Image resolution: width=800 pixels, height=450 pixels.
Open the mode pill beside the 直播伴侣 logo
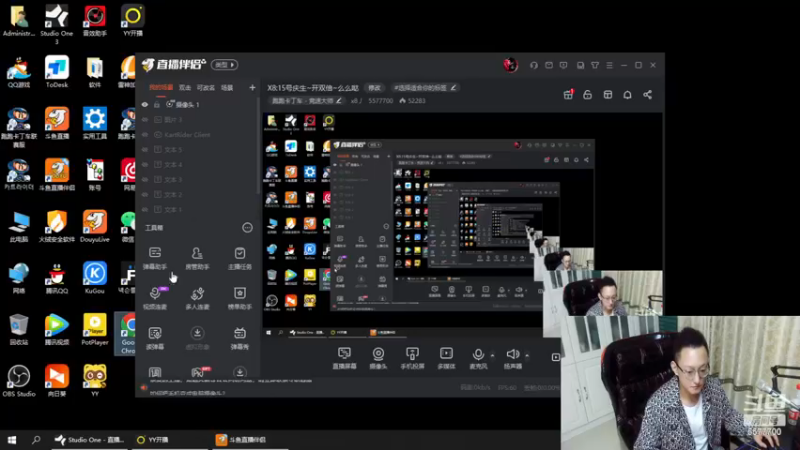pyautogui.click(x=224, y=65)
